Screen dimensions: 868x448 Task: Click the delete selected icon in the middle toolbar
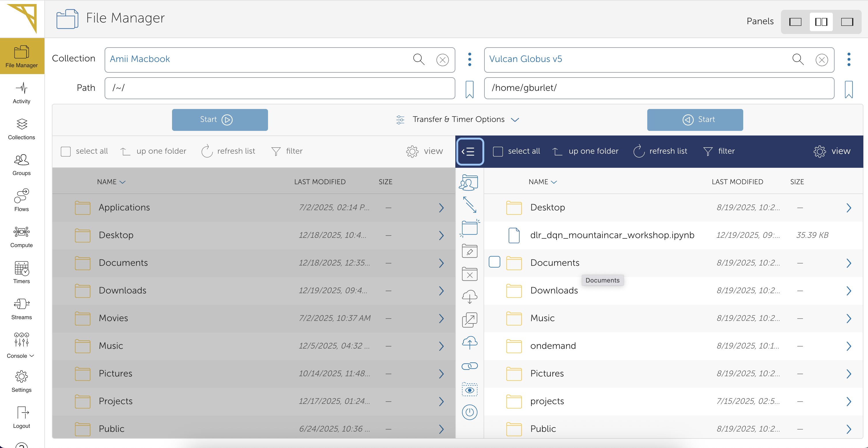tap(469, 274)
